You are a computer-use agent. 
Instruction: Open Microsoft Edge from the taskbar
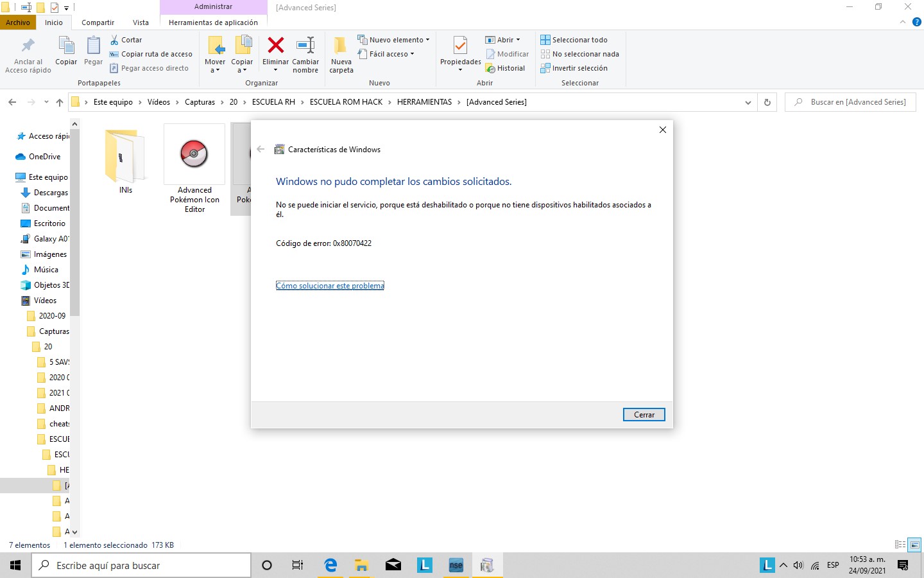coord(330,565)
